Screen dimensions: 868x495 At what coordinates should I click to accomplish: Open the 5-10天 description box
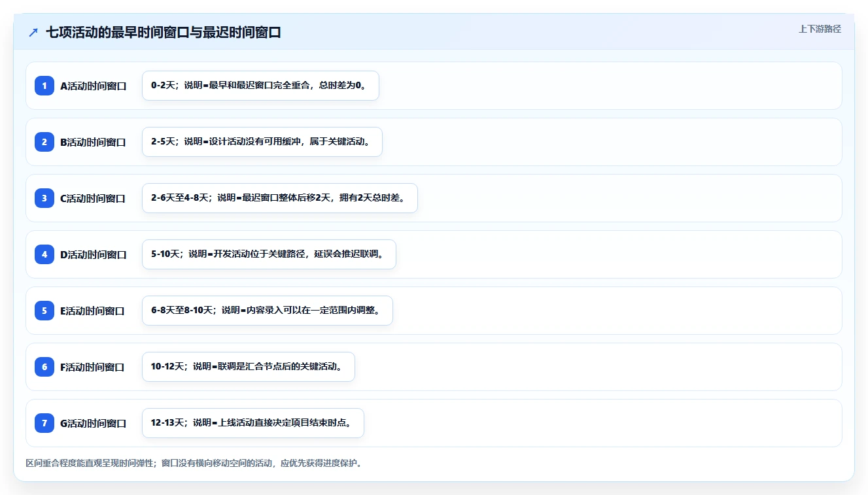269,254
